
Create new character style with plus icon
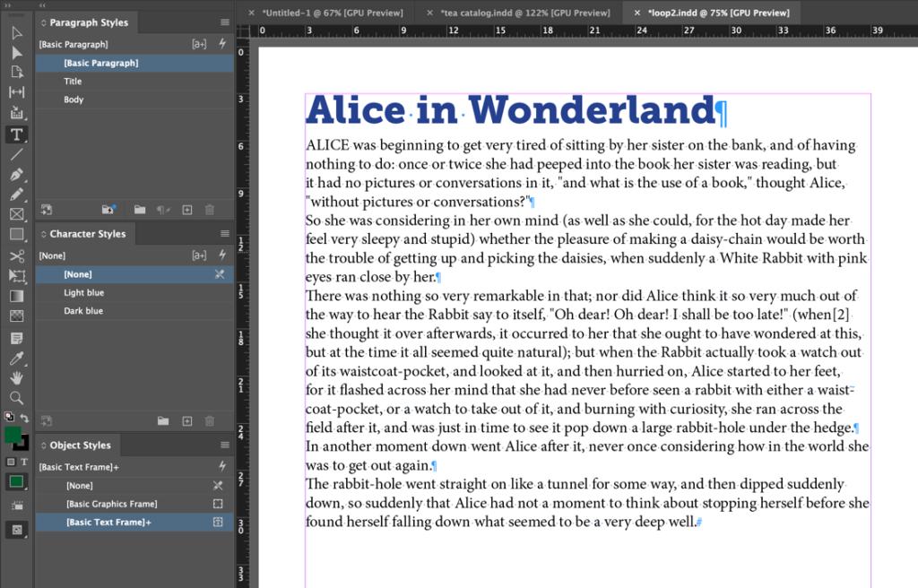coord(187,421)
